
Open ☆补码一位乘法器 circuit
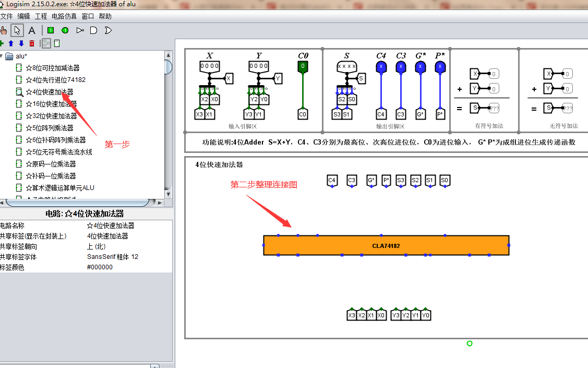coord(51,176)
